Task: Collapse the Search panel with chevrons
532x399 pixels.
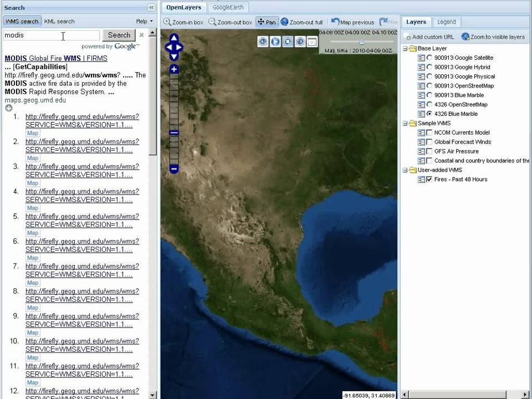Action: click(151, 7)
